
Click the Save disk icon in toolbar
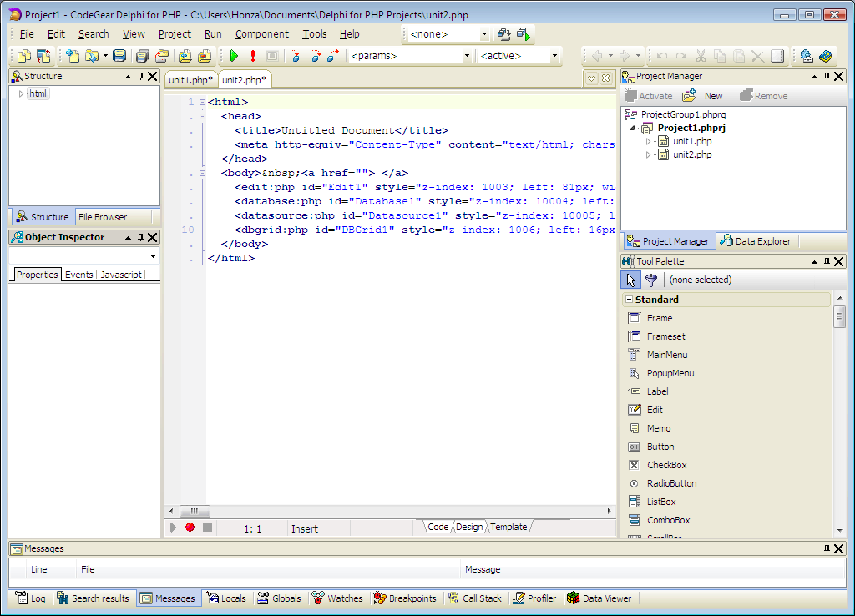tap(119, 56)
